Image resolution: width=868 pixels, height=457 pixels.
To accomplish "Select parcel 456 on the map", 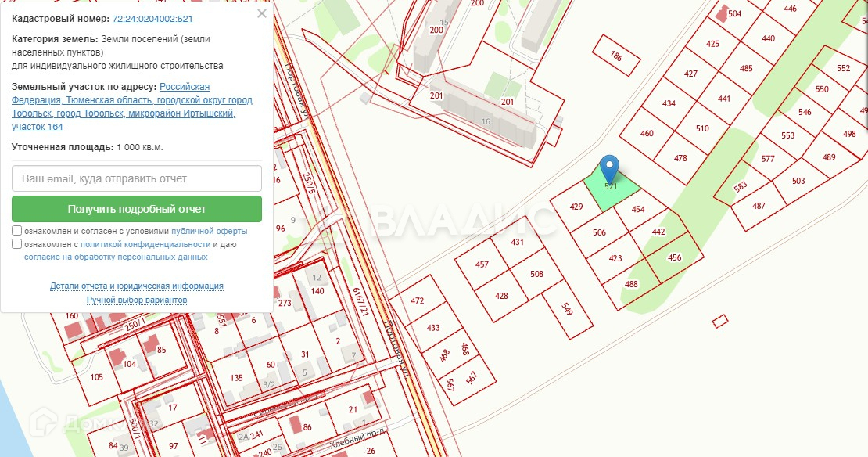I will (674, 257).
